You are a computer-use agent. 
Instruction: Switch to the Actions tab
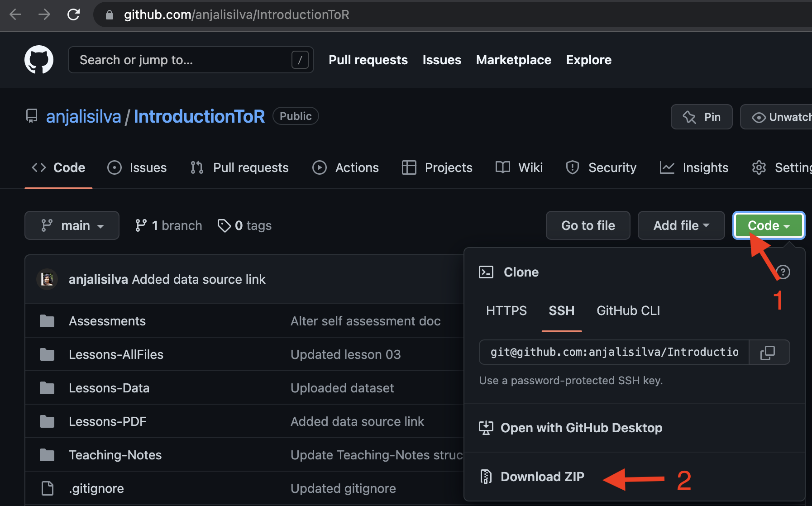point(345,167)
